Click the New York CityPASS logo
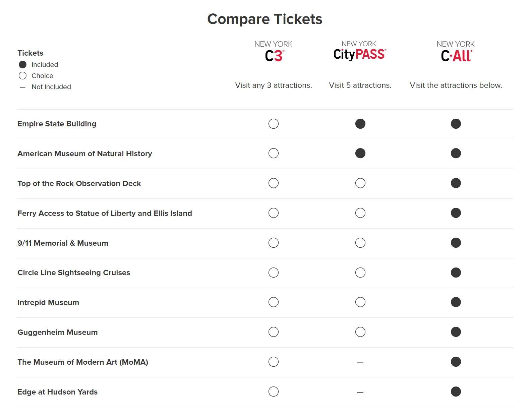Image resolution: width=529 pixels, height=420 pixels. 359,51
